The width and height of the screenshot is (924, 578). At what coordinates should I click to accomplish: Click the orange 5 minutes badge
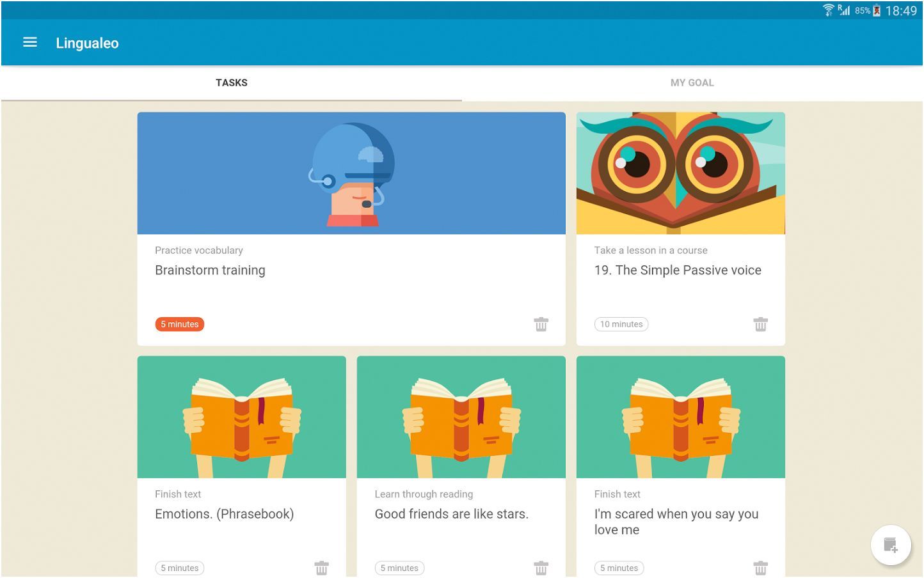point(180,324)
